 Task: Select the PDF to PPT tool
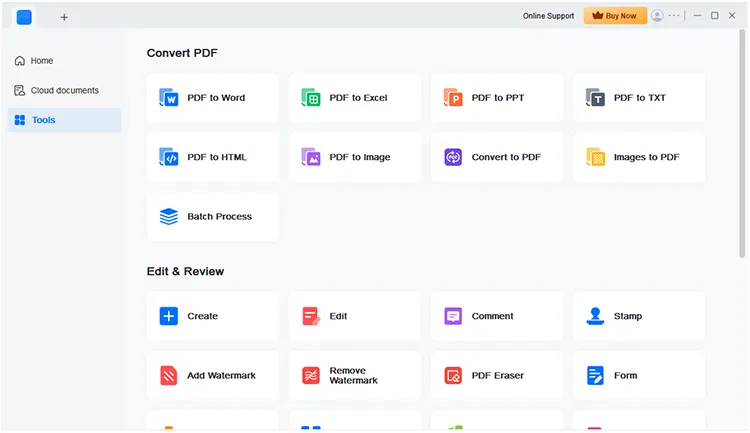(x=496, y=98)
